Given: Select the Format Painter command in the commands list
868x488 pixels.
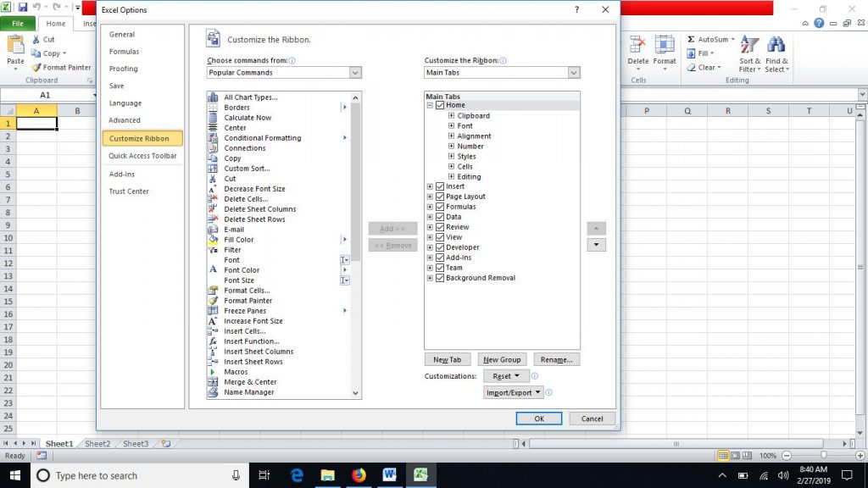Looking at the screenshot, I should [248, 300].
